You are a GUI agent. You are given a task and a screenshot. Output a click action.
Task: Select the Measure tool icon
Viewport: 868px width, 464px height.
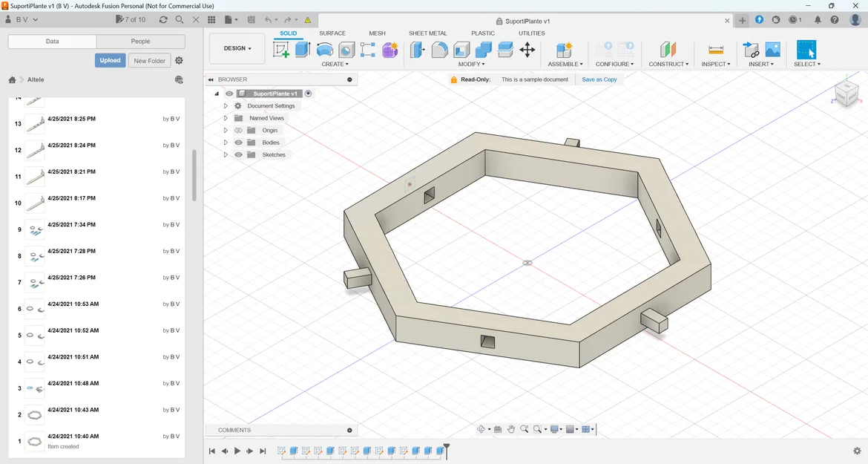coord(716,50)
